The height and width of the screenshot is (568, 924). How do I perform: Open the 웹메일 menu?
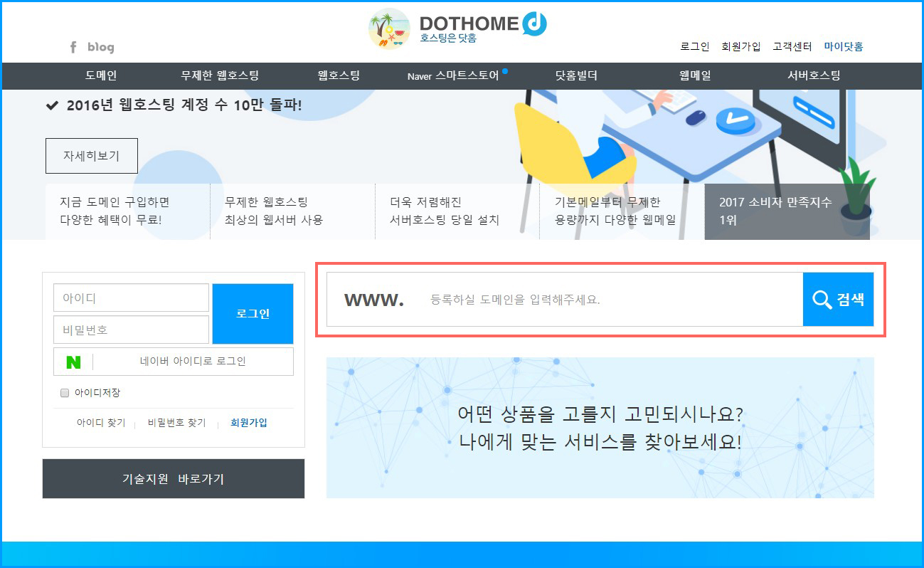coord(695,75)
